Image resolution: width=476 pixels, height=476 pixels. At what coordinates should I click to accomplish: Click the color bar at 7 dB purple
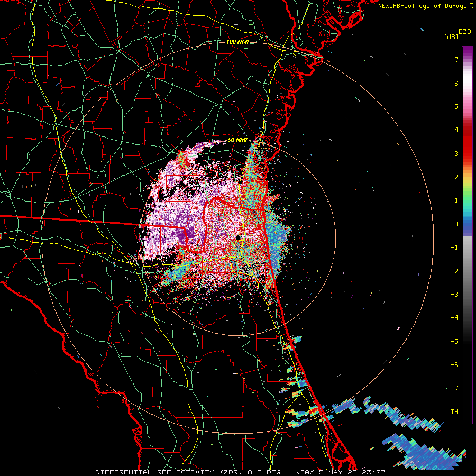click(x=467, y=59)
